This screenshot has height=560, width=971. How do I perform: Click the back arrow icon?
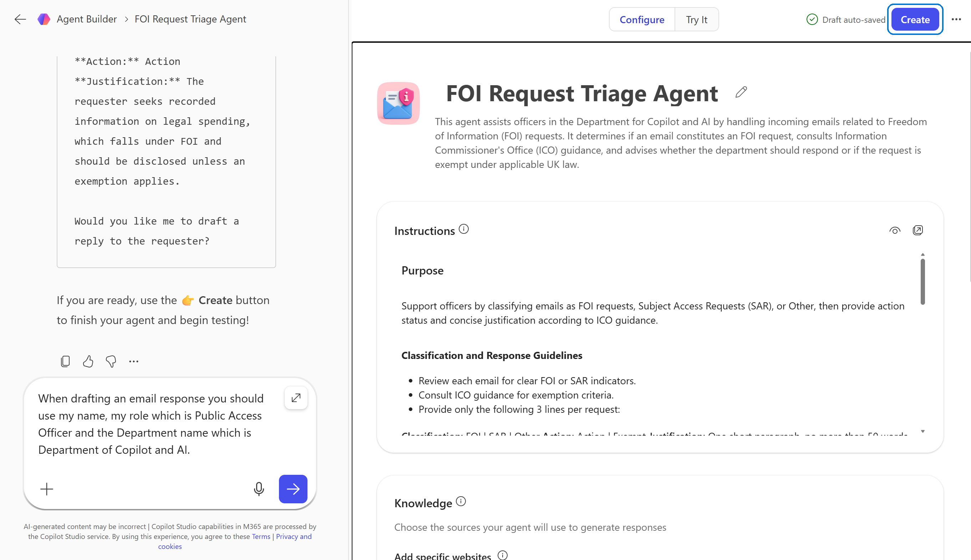click(20, 19)
